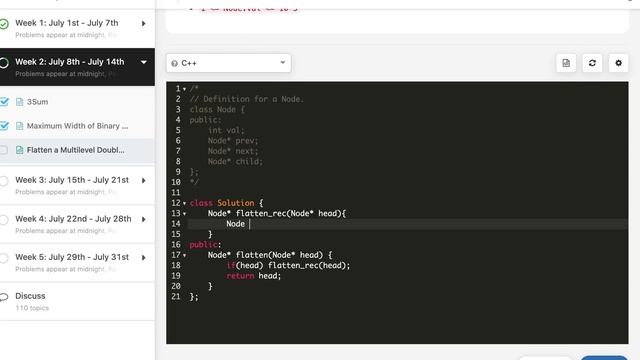The height and width of the screenshot is (360, 640).
Task: Click the Week 1 completed checkmark icon
Action: tap(4, 24)
